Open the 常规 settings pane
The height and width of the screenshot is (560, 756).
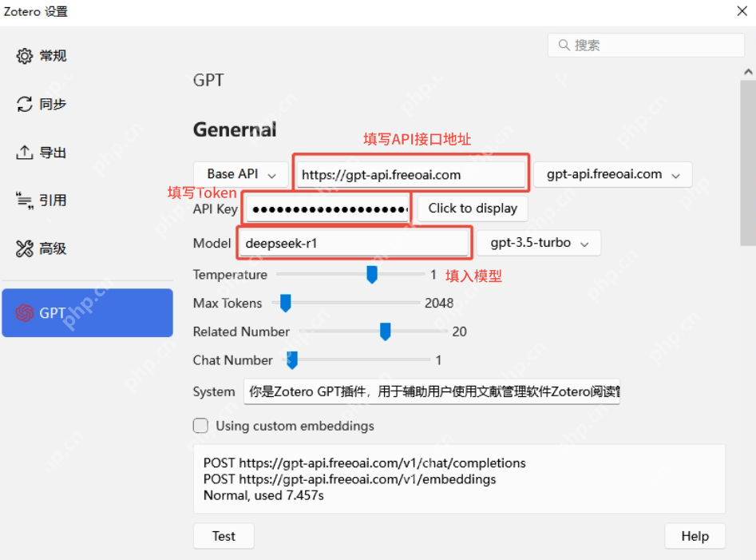coord(87,56)
